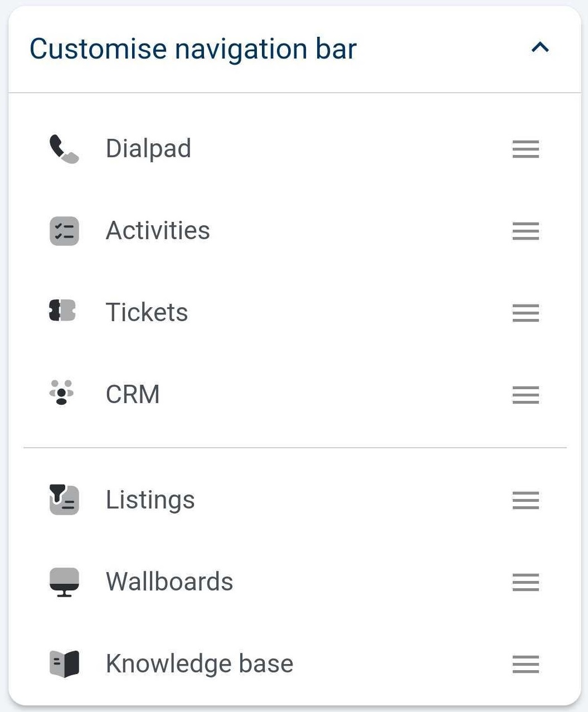588x712 pixels.
Task: Click the CRM drag handle
Action: point(525,394)
